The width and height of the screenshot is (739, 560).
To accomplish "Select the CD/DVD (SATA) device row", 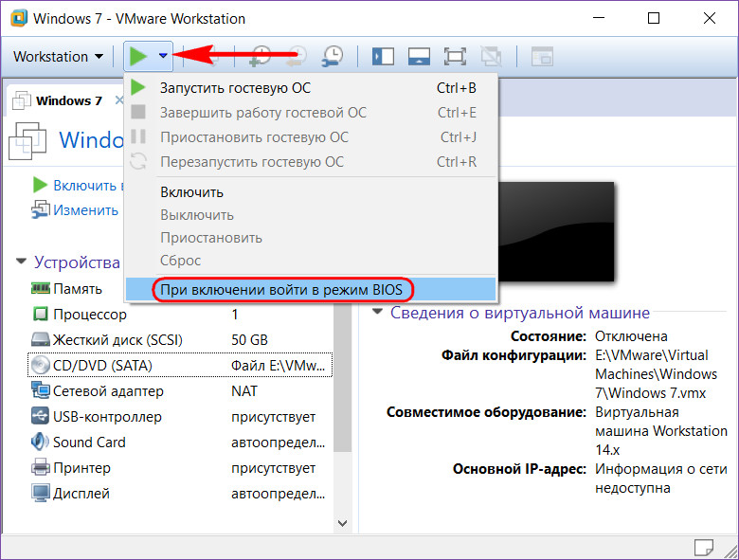I will coord(179,366).
